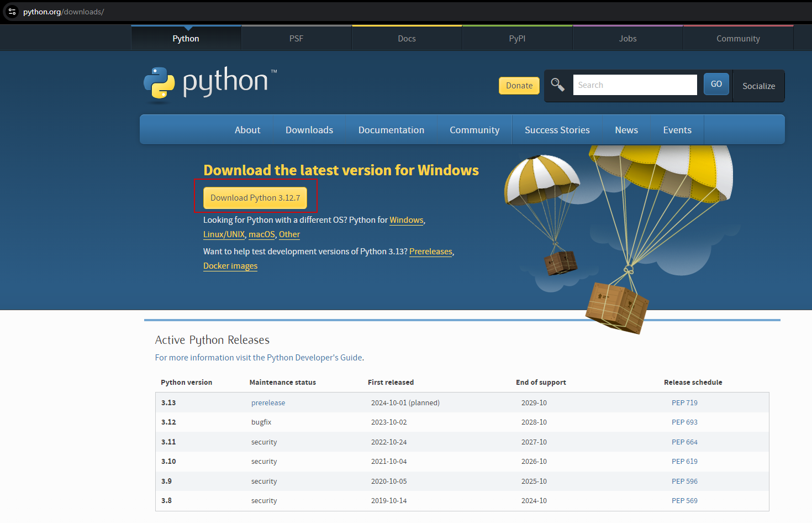Select version 3.13 table cell
This screenshot has width=812, height=523.
tap(168, 403)
